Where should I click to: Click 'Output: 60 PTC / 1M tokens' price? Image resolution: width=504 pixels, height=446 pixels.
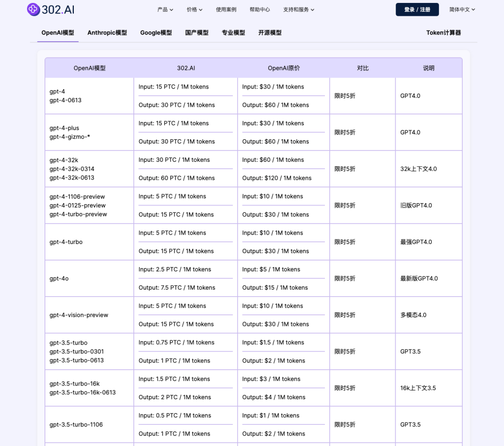click(177, 178)
